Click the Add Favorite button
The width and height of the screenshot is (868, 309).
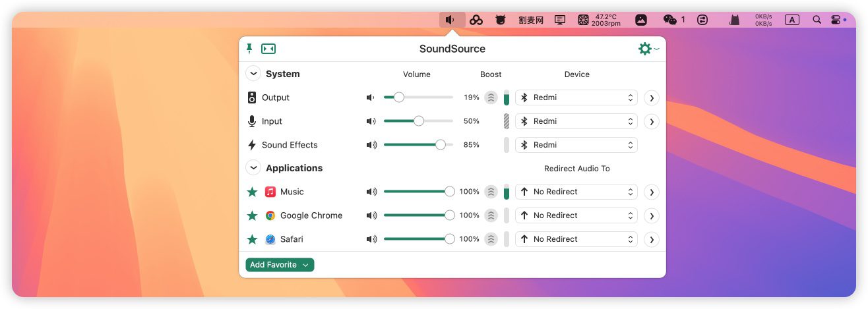tap(280, 265)
